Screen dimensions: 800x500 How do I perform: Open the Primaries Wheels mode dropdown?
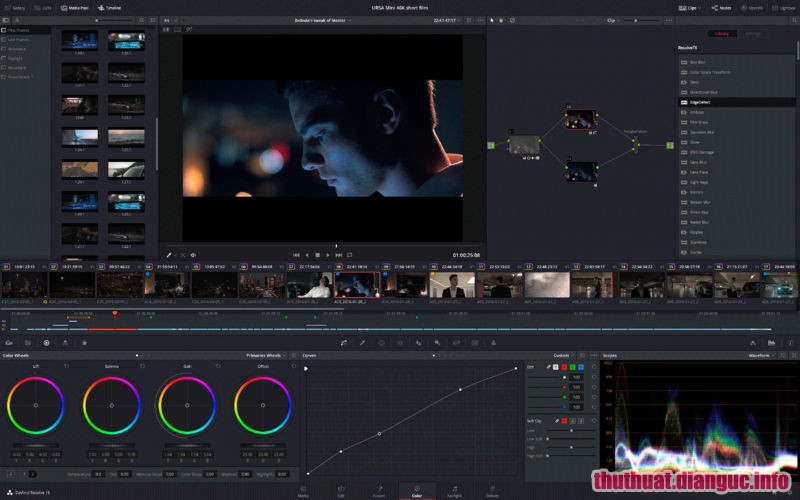coord(265,356)
